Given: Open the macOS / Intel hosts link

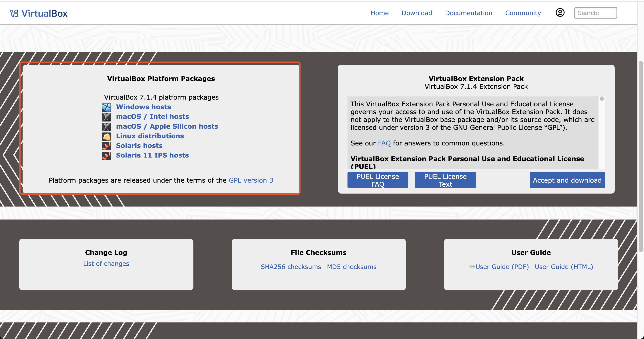Looking at the screenshot, I should pyautogui.click(x=153, y=116).
